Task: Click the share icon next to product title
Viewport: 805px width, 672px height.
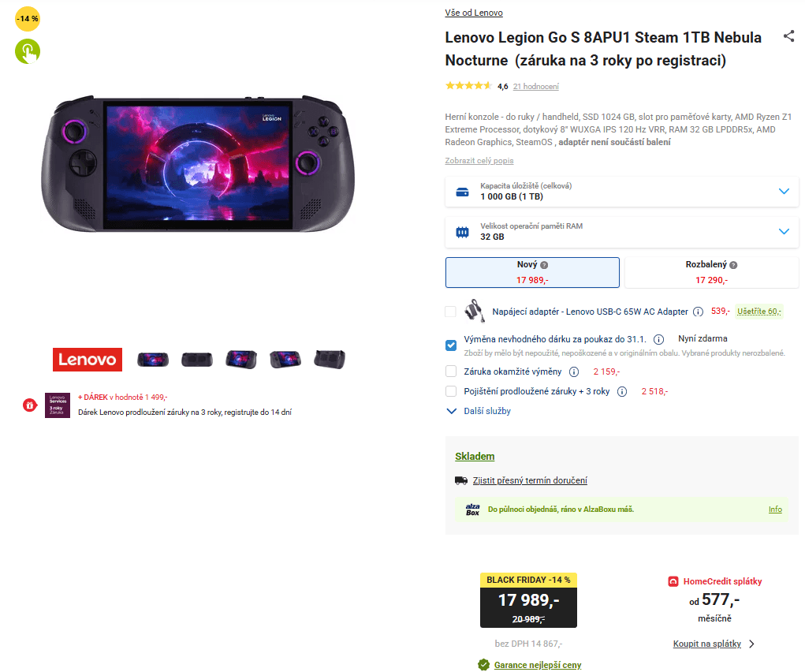Action: 788,36
